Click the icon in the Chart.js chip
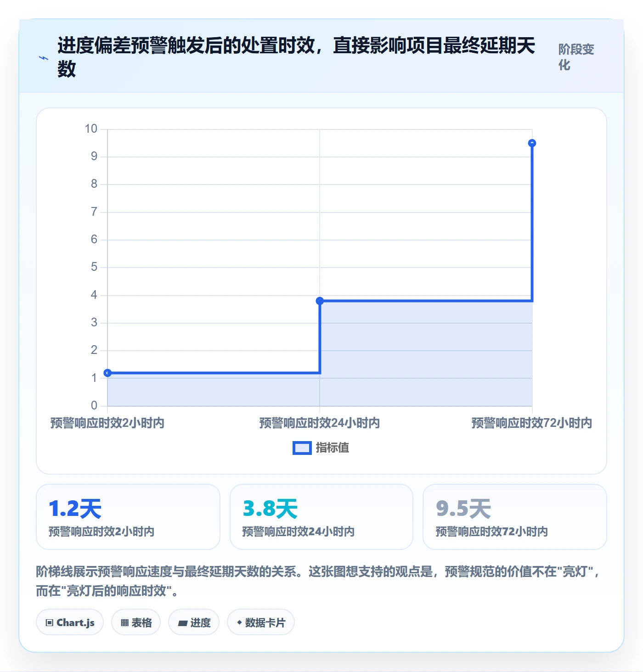This screenshot has height=672, width=643. click(50, 623)
